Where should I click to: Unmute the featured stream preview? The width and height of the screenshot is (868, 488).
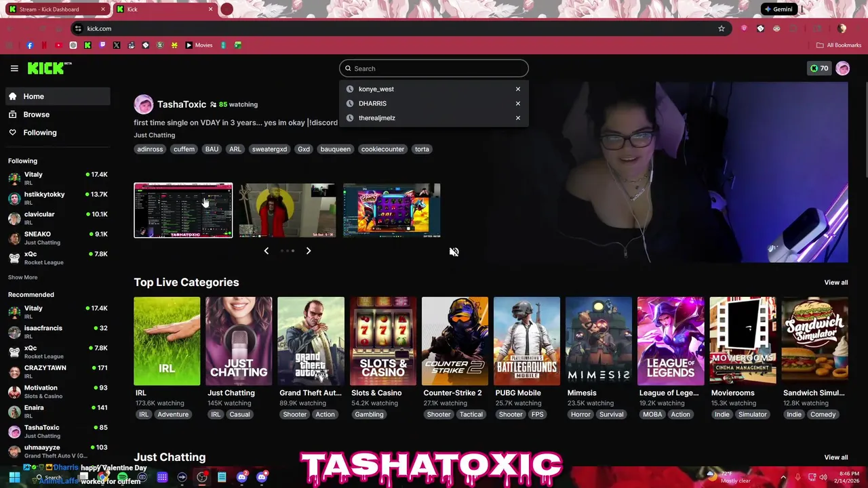(x=454, y=252)
